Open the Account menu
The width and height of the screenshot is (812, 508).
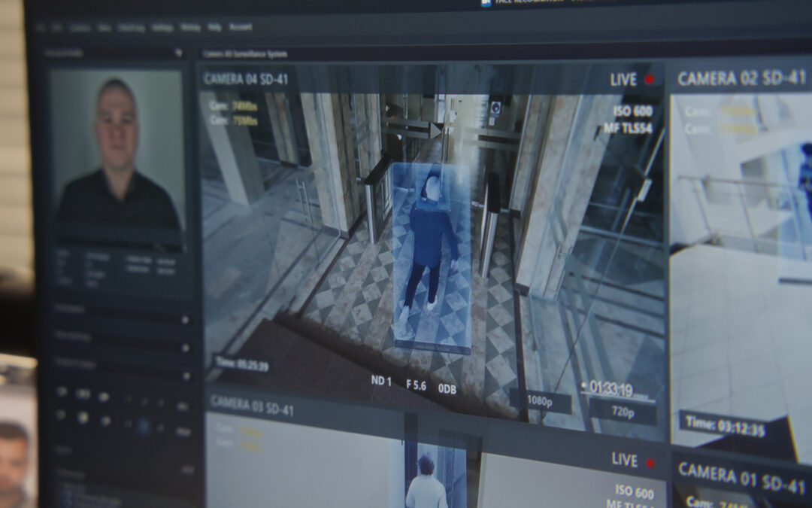pyautogui.click(x=241, y=27)
